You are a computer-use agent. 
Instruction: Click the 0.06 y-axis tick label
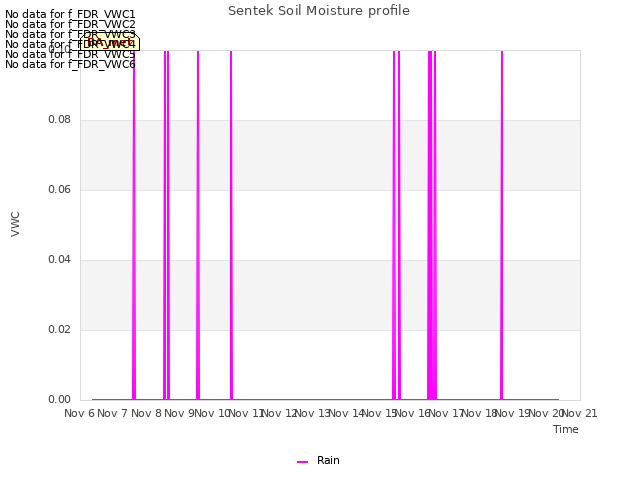click(60, 189)
